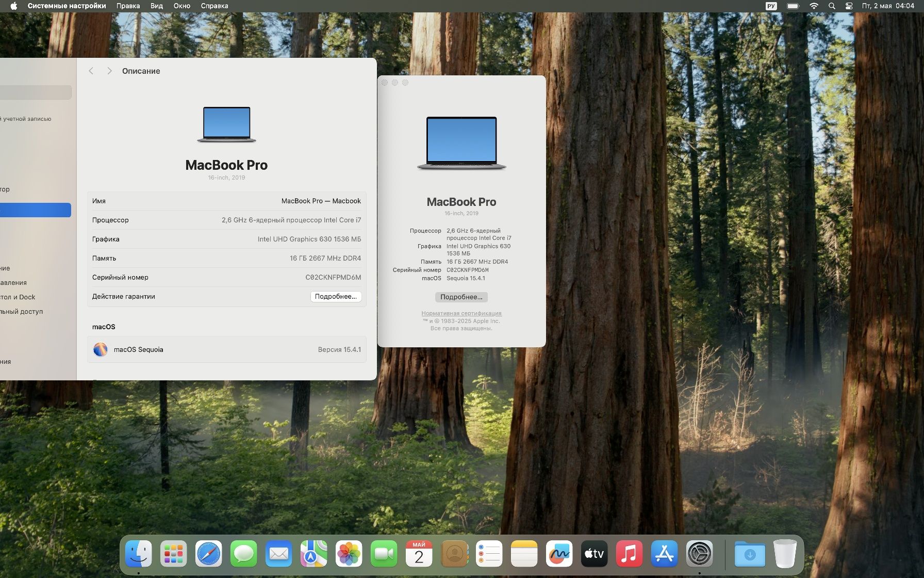The height and width of the screenshot is (578, 924).
Task: Open Freeform app in Dock
Action: pyautogui.click(x=559, y=554)
